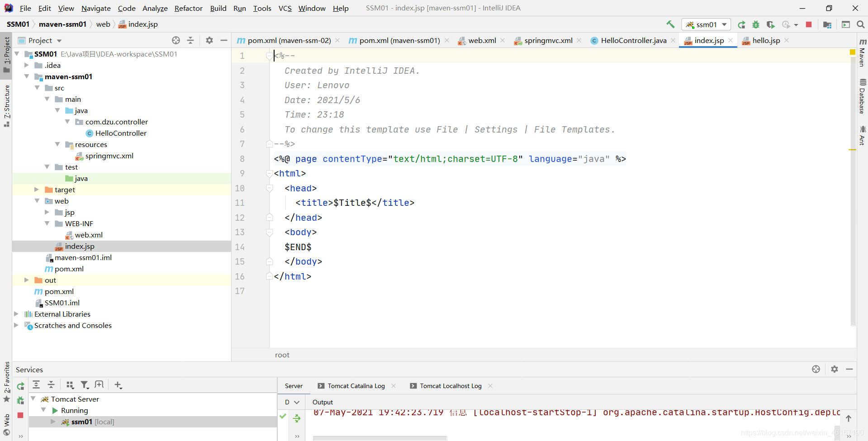Viewport: 868px width, 441px height.
Task: Select web.xml under WEB-INF
Action: pos(89,235)
